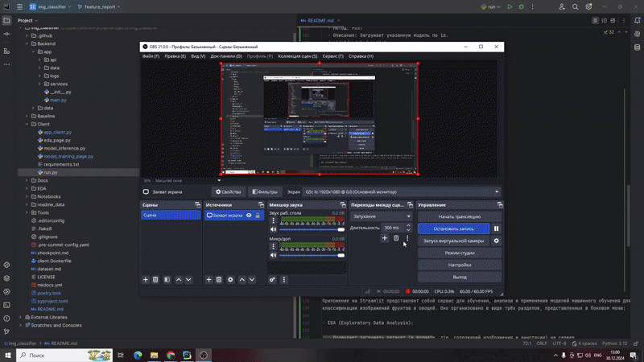Open feature_report branch dropdown
The height and width of the screenshot is (362, 644).
click(99, 7)
